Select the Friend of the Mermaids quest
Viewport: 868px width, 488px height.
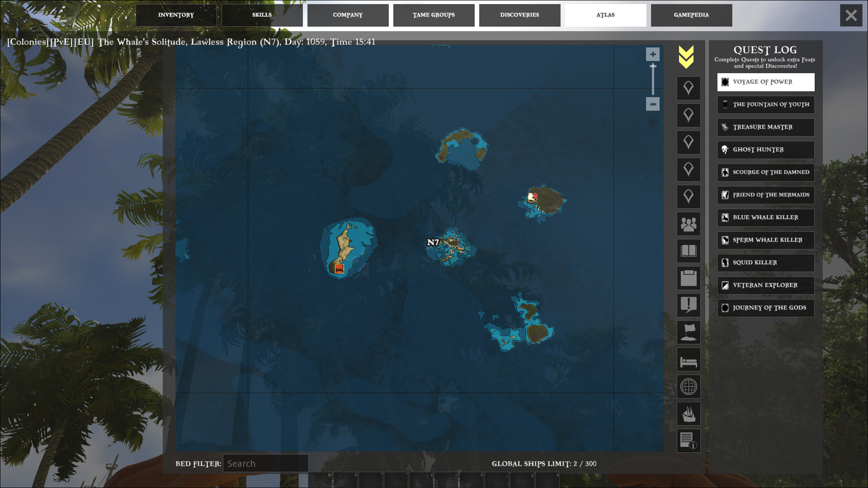766,195
